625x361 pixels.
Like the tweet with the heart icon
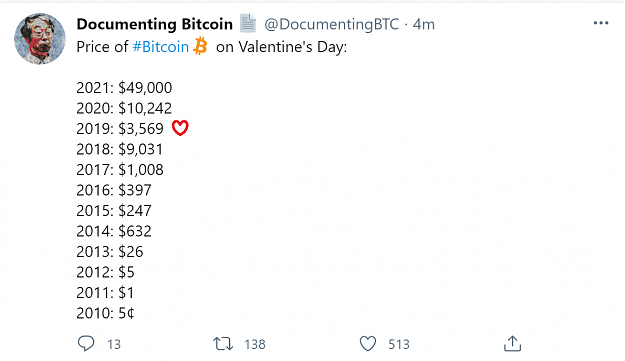pos(368,343)
